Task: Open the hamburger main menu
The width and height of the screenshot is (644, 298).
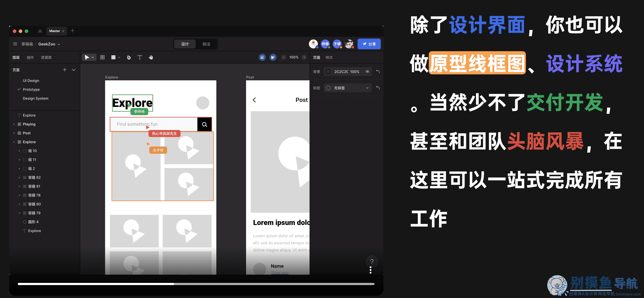Action: [15, 44]
